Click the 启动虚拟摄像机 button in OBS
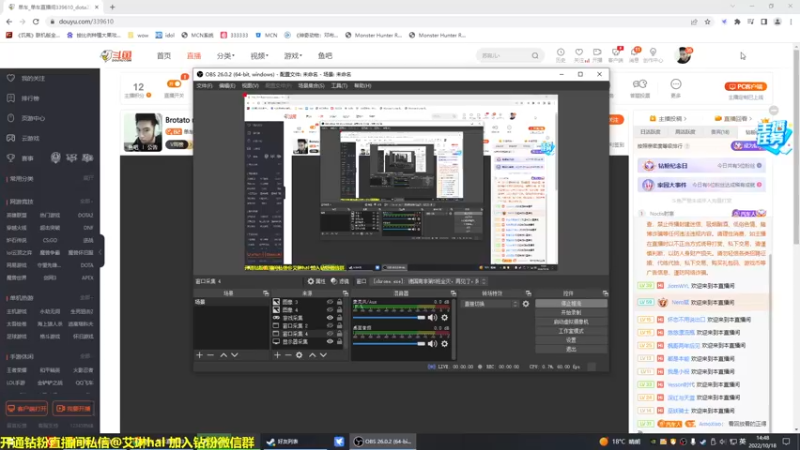 571,322
